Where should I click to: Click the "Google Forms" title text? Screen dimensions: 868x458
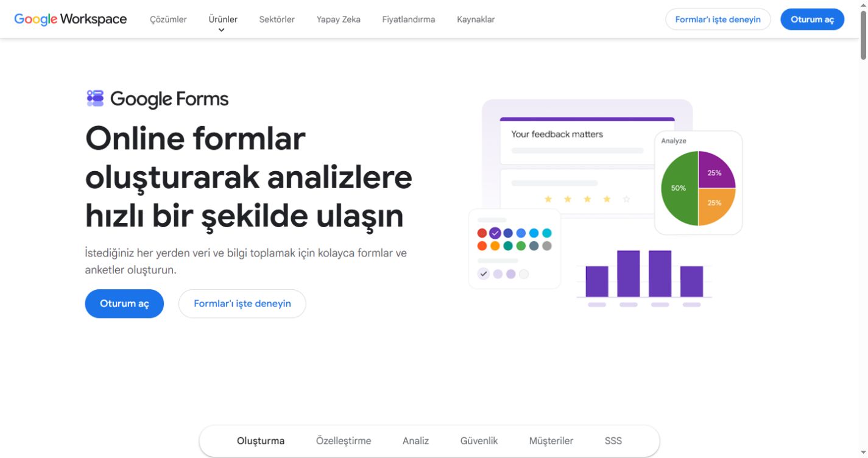169,99
